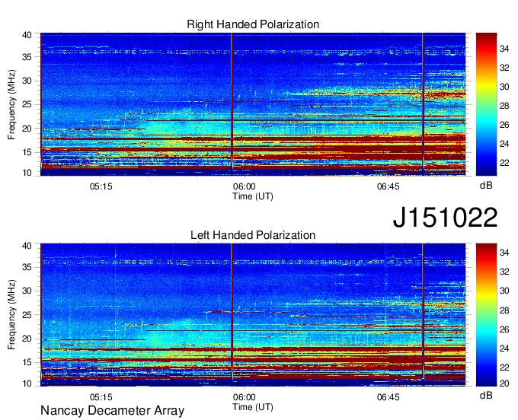Screen dimensions: 518x420
Task: Click the Time (UT) label under top plot
Action: click(x=253, y=196)
